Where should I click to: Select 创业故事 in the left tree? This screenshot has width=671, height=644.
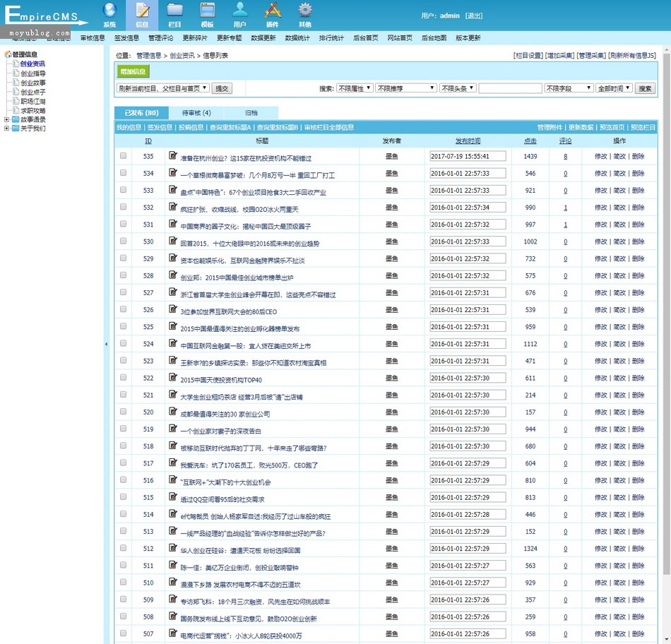coord(33,83)
